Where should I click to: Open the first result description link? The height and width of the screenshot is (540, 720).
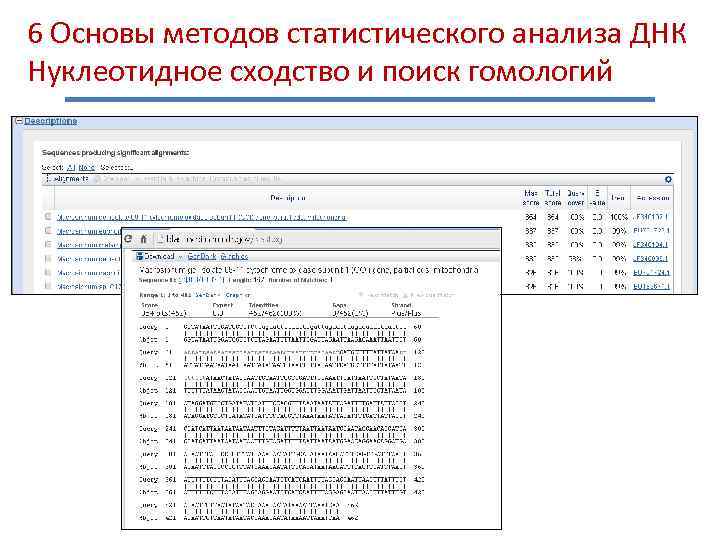coord(201,217)
